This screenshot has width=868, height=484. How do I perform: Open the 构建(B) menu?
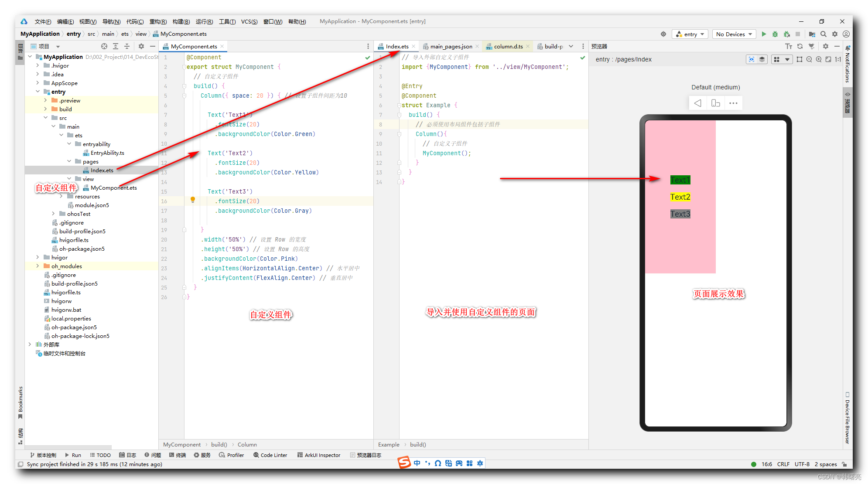[181, 21]
